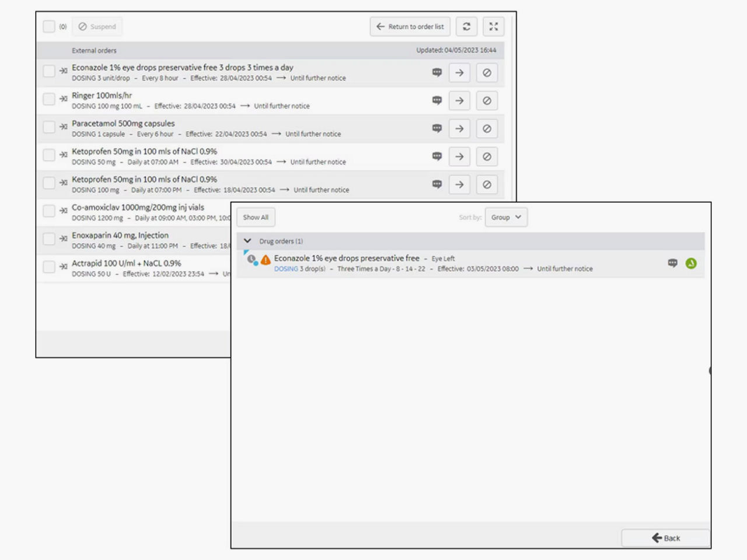This screenshot has height=560, width=747.
Task: Select the Actrapid 100 U/ml order checkbox
Action: [49, 267]
